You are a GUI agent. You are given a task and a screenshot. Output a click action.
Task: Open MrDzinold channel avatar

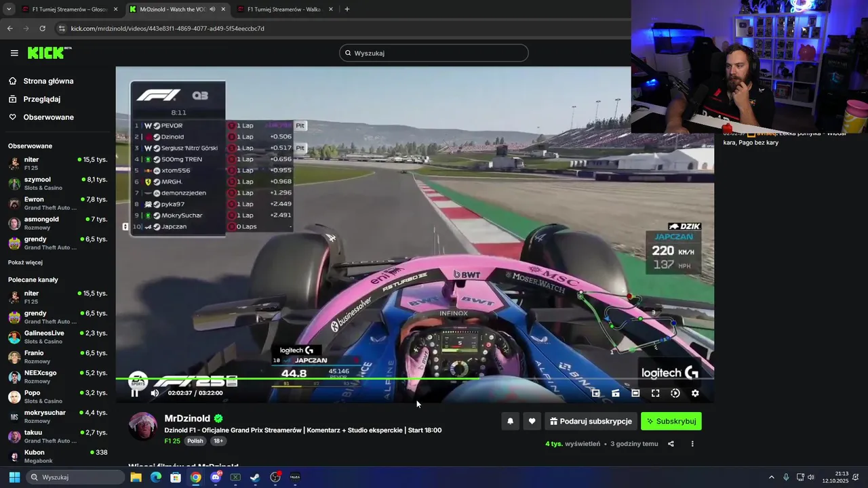(143, 426)
